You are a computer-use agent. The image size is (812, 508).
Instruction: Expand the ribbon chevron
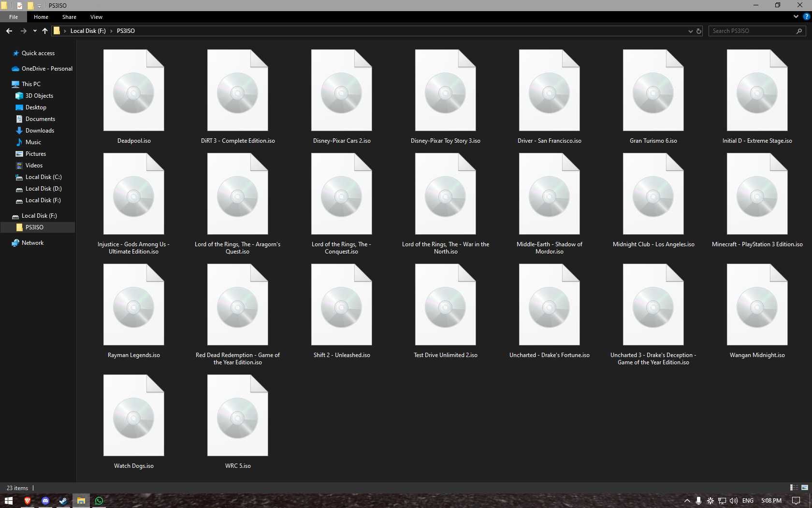tap(796, 16)
